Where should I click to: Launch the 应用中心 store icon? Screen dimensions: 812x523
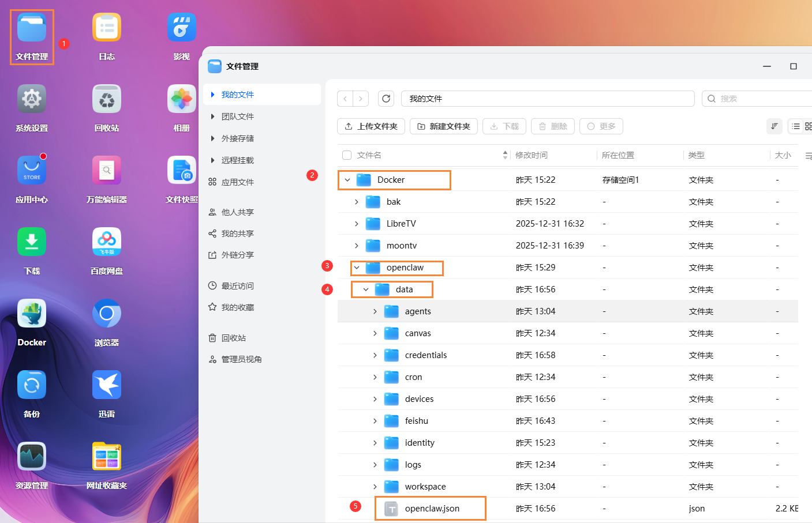31,170
